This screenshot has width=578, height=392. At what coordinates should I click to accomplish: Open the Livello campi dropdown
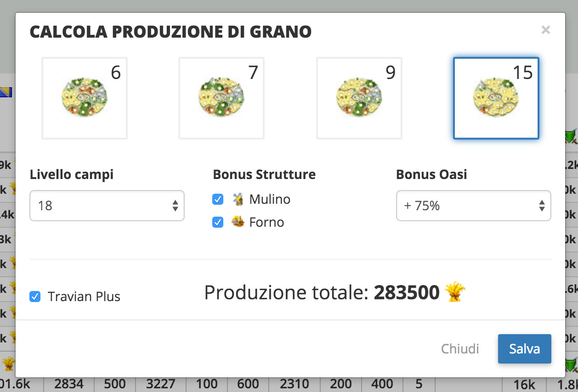[x=107, y=206]
